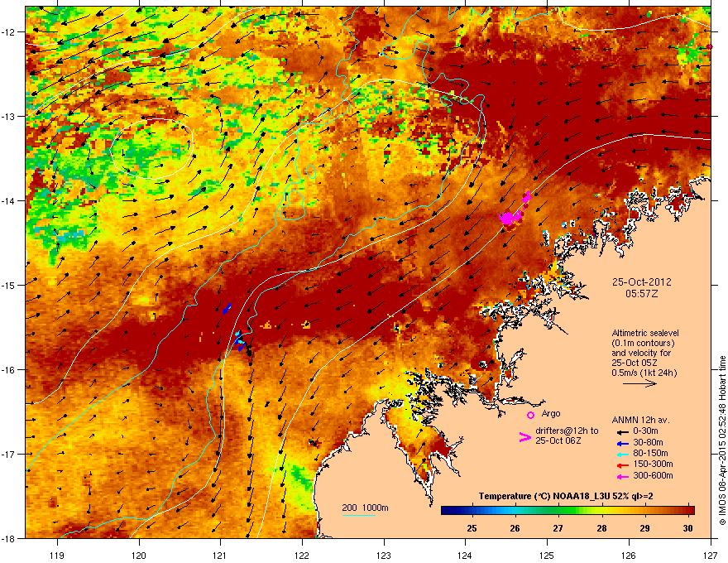The image size is (728, 563).
Task: Click the colour bar tick label 25
Action: tap(472, 528)
